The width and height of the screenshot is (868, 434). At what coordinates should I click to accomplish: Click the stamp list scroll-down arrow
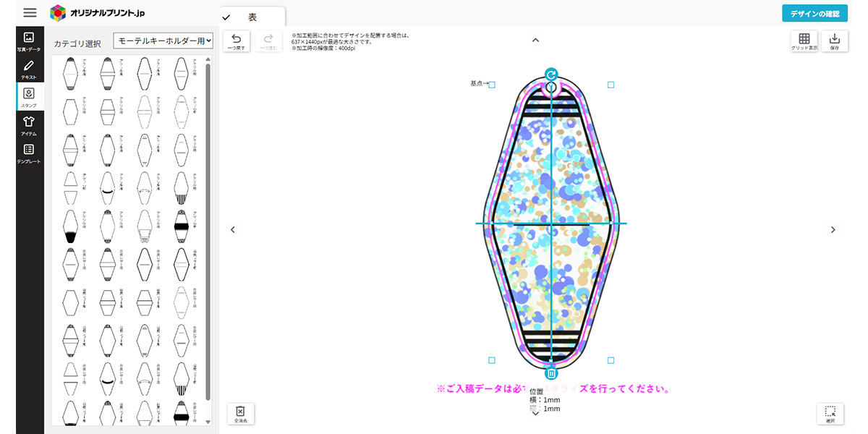click(208, 421)
